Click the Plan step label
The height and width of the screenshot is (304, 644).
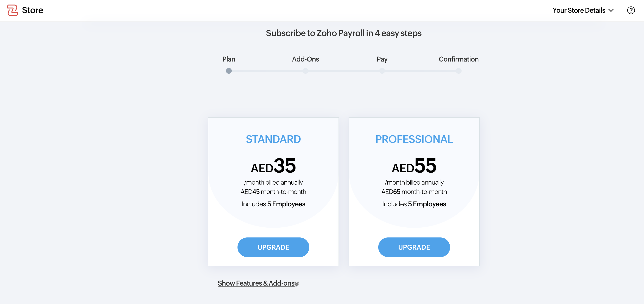[x=228, y=59]
